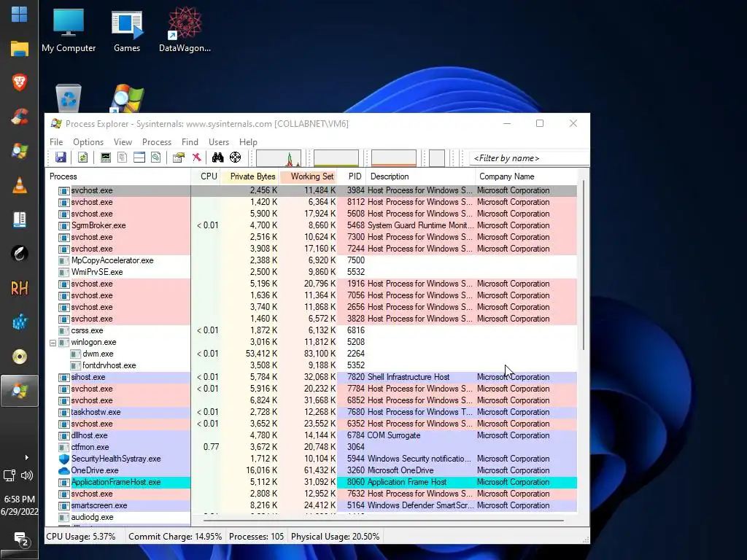Viewport: 747px width, 560px height.
Task: Open File Explorer from the taskbar
Action: coord(20,49)
